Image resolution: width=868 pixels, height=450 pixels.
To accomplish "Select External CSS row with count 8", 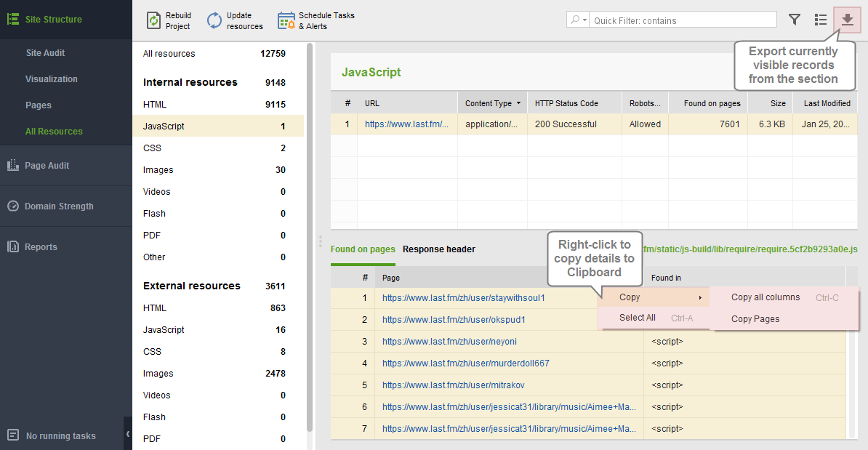I will click(218, 351).
